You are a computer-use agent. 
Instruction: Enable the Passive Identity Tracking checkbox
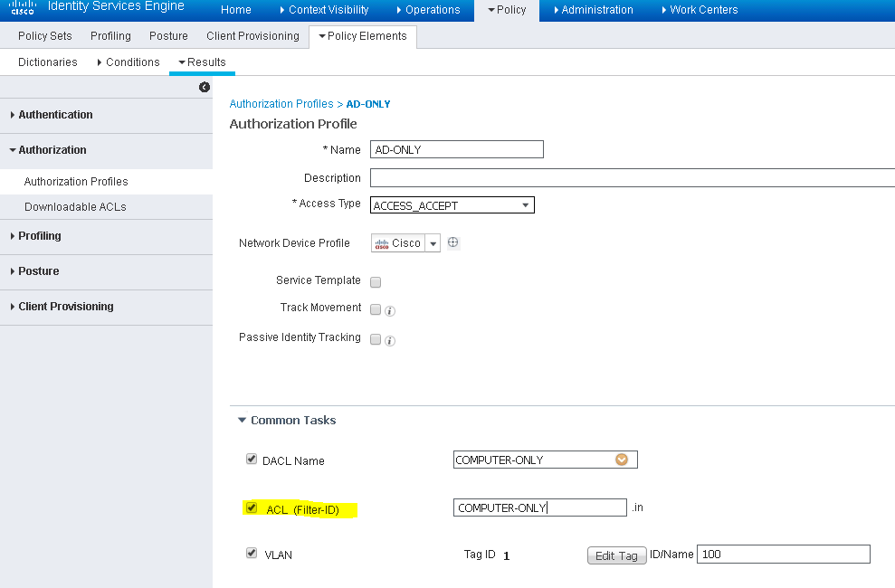click(376, 339)
